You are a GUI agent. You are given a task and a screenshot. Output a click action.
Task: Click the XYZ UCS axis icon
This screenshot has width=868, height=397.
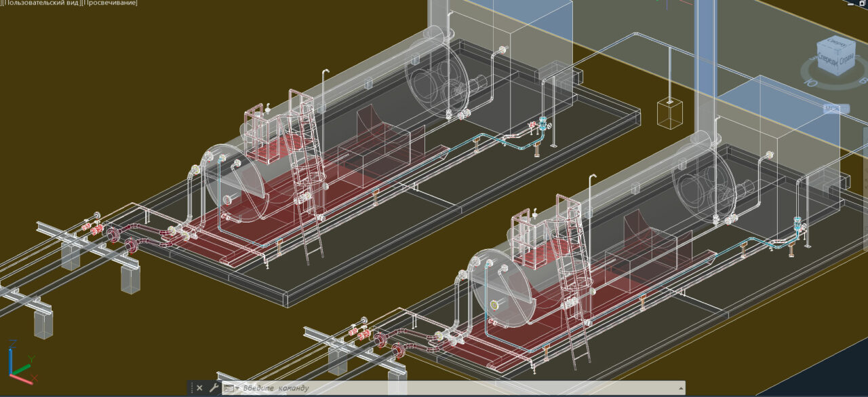[20, 363]
